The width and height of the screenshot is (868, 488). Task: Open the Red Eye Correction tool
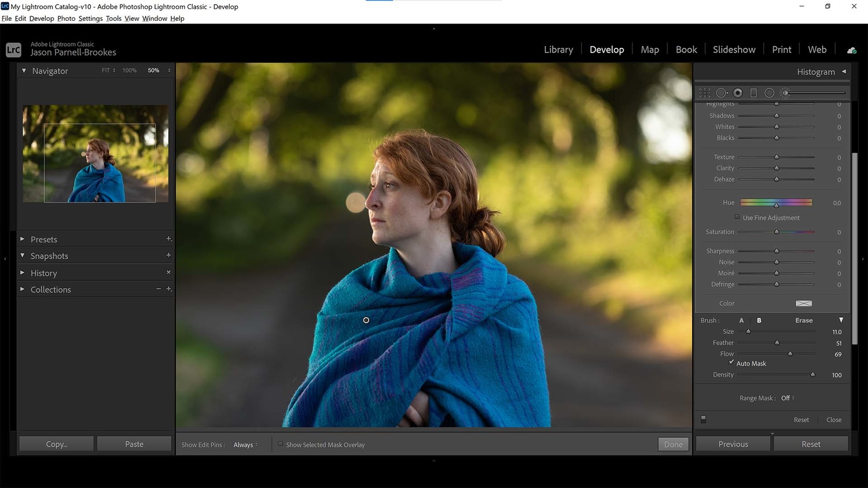coord(738,93)
